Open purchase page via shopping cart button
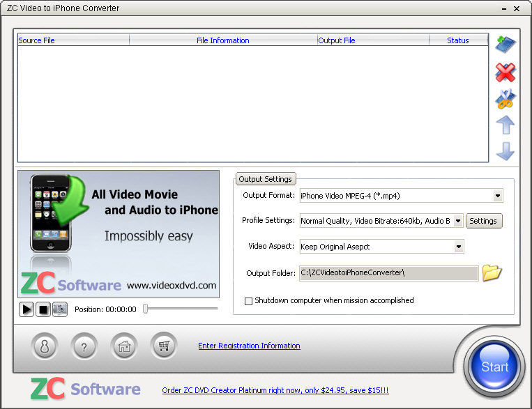 [x=164, y=346]
